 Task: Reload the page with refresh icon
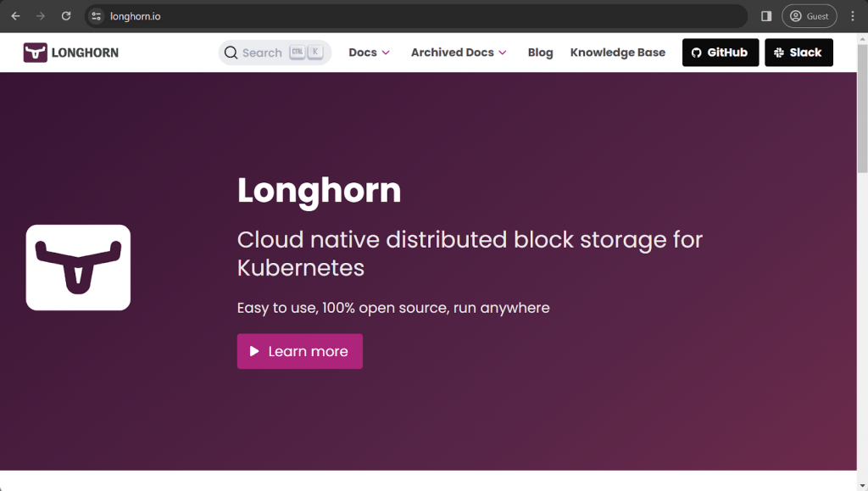point(66,16)
